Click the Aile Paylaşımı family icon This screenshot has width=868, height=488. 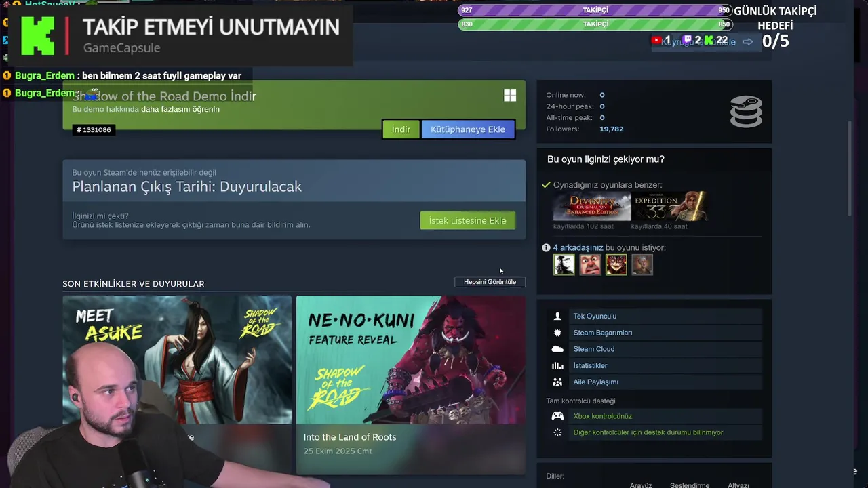point(557,382)
